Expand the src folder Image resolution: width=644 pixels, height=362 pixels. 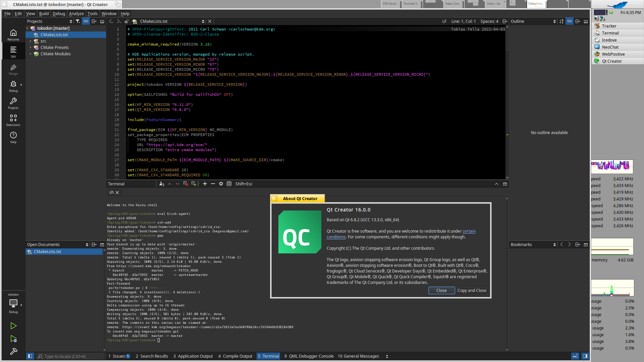[x=31, y=41]
